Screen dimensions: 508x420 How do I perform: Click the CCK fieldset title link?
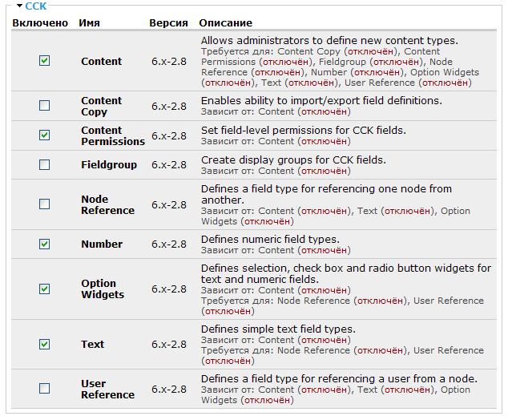click(x=36, y=6)
